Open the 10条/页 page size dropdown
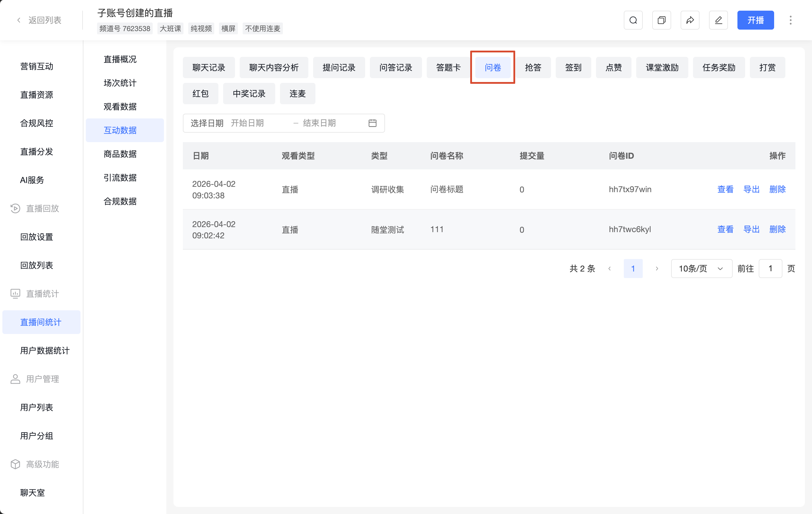Screen dimensions: 812x514 701,269
